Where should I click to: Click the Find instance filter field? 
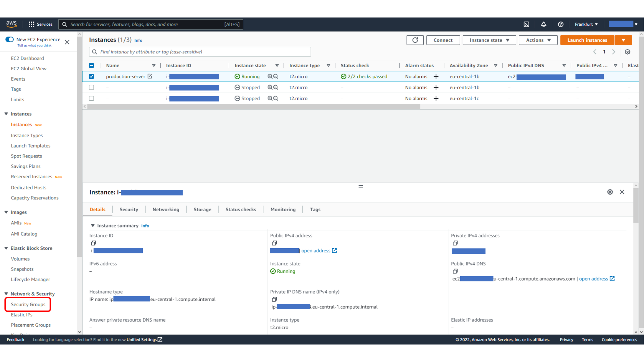point(200,52)
